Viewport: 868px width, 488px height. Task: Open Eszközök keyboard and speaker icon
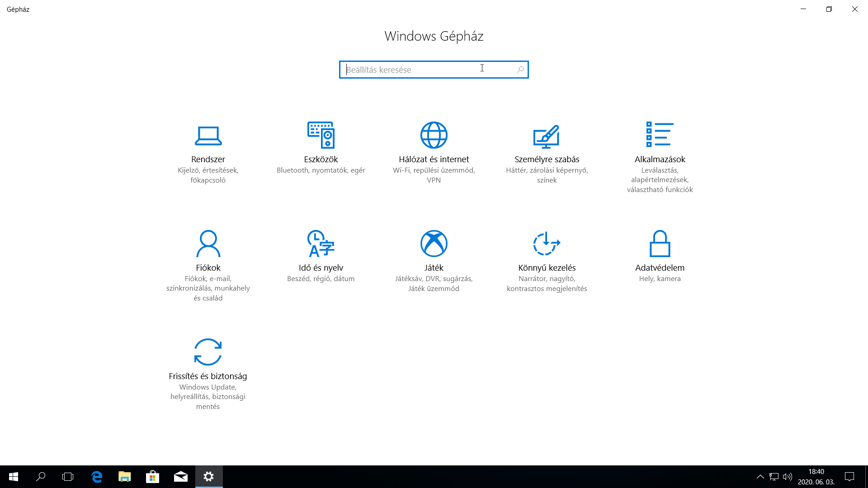321,135
